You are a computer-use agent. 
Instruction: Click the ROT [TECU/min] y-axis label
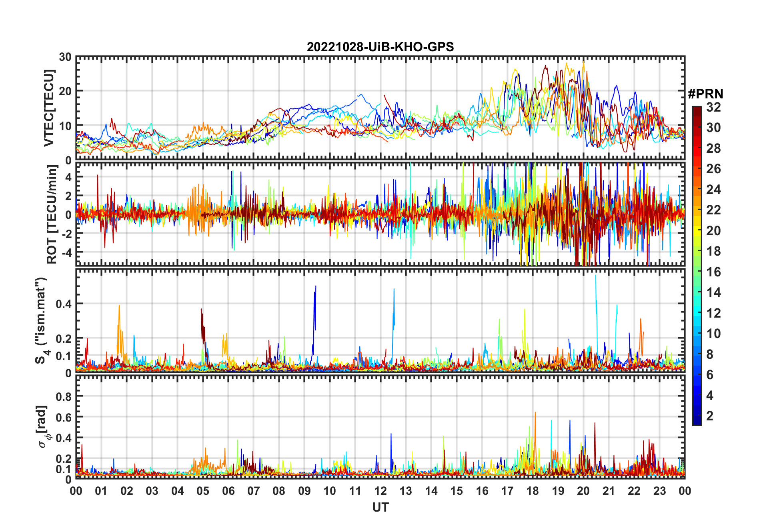pyautogui.click(x=52, y=214)
